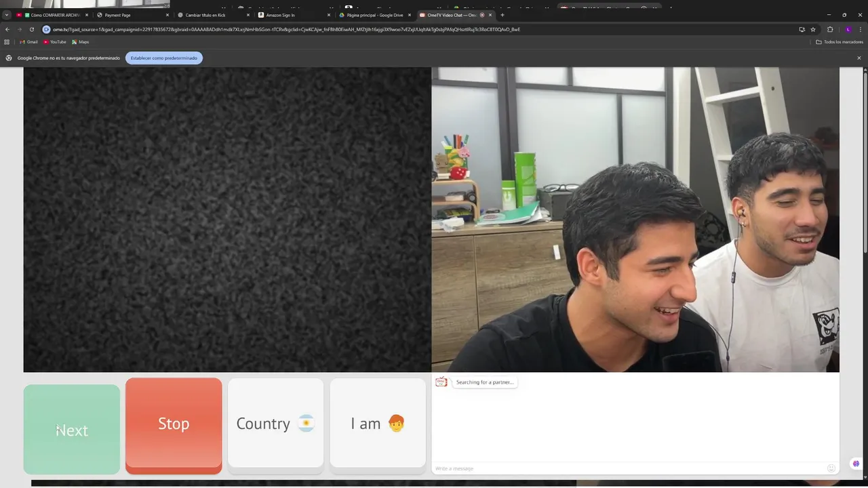Click the ome.tv address bar URL
The height and width of the screenshot is (488, 868).
pyautogui.click(x=287, y=29)
